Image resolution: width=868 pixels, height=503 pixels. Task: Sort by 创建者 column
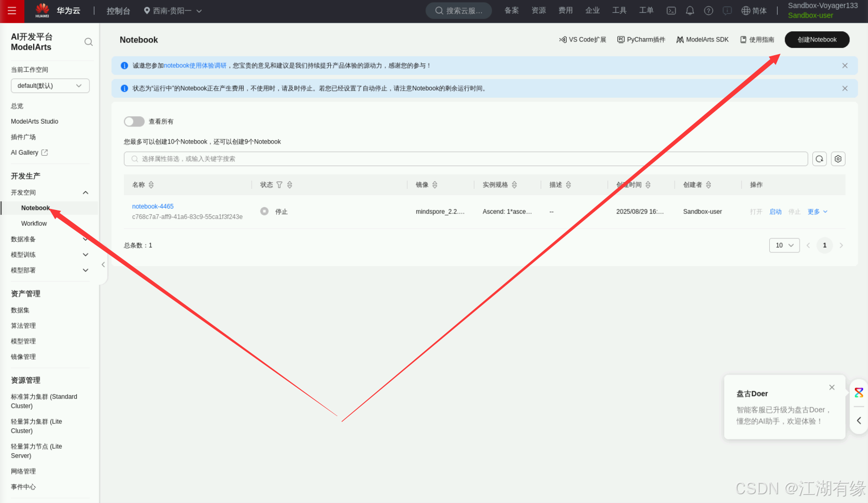coord(708,185)
